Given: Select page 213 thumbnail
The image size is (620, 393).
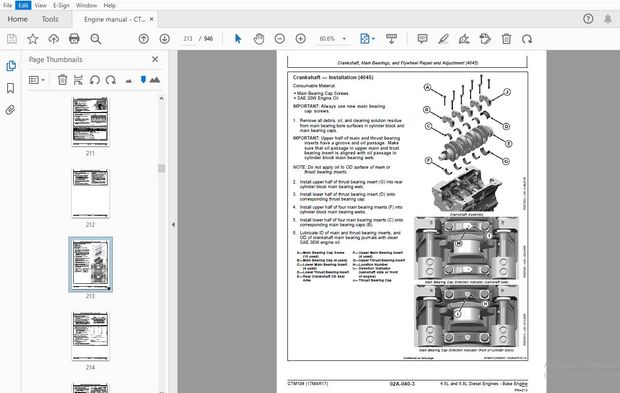Looking at the screenshot, I should click(91, 264).
